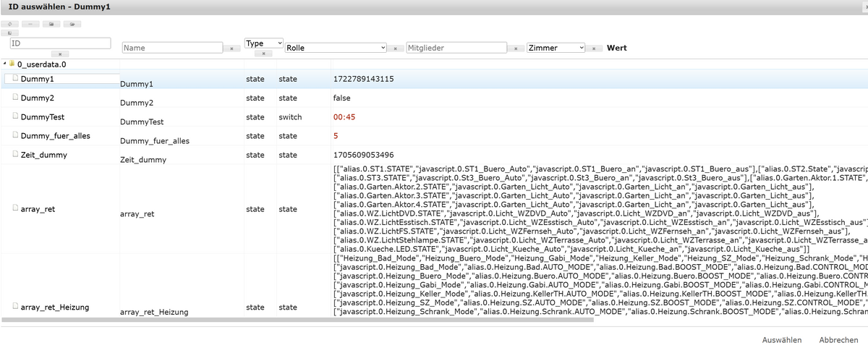The image size is (868, 348).
Task: Click the name cell Dummy_fuer_alles
Action: (x=155, y=141)
